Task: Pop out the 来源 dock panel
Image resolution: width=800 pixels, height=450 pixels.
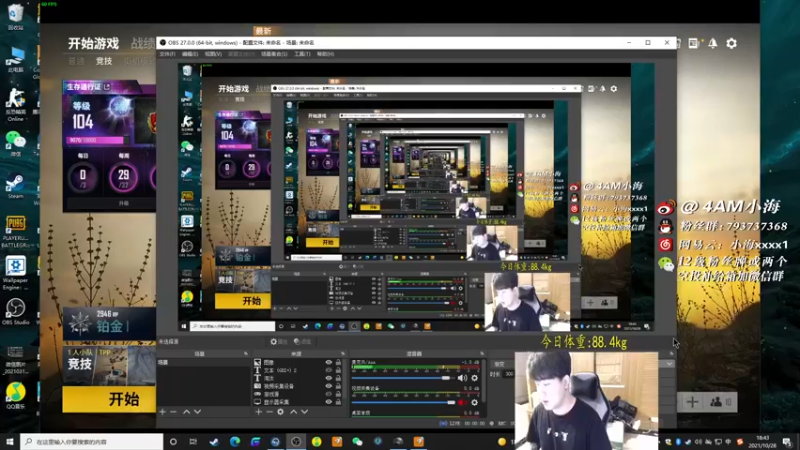Action: click(x=343, y=354)
